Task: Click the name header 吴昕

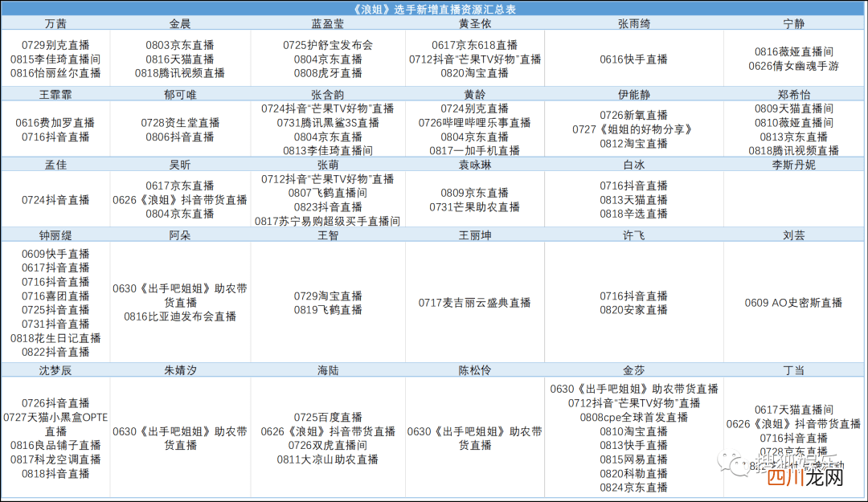Action: [180, 165]
